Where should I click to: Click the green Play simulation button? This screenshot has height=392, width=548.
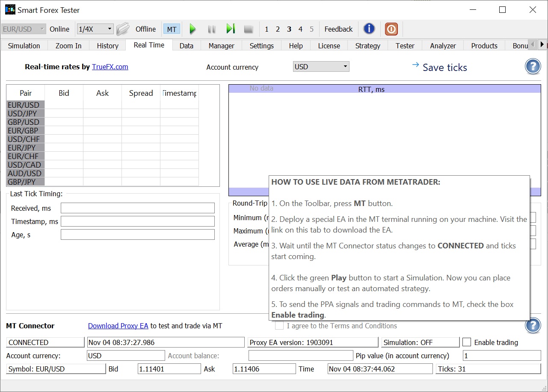coord(193,29)
